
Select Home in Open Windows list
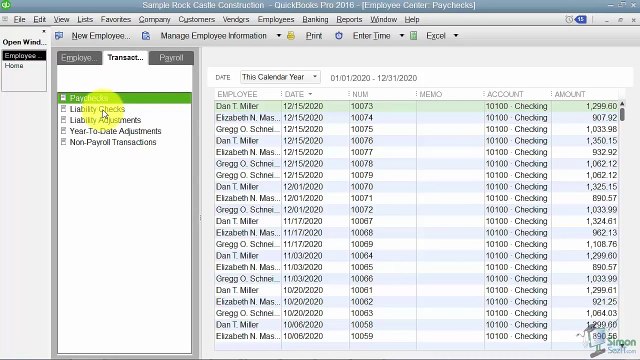pyautogui.click(x=24, y=66)
